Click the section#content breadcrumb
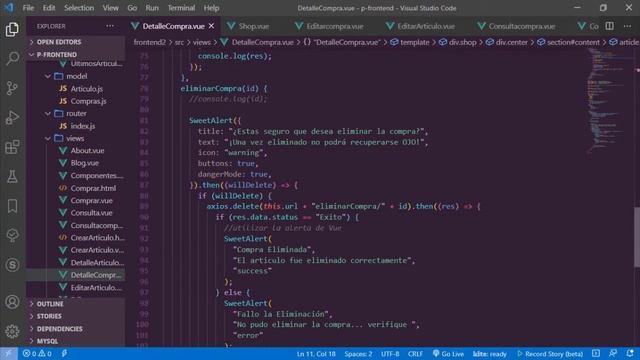640x360 pixels. [569, 42]
